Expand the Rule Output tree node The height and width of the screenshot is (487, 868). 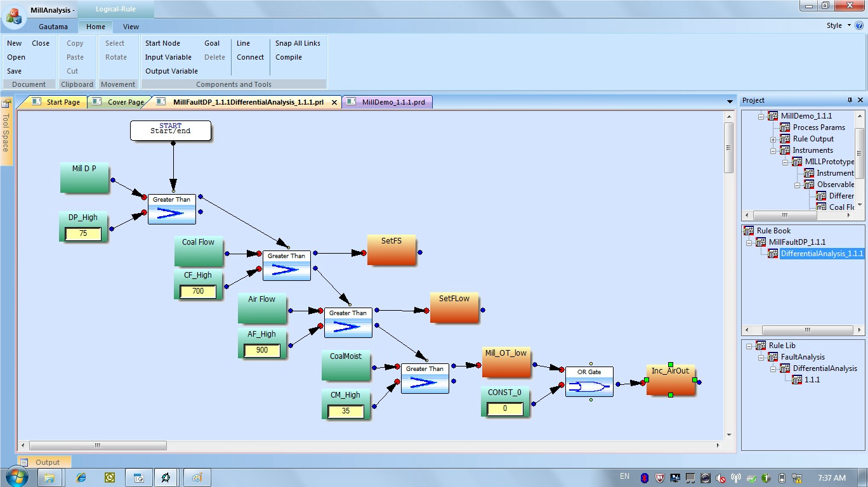pyautogui.click(x=773, y=139)
